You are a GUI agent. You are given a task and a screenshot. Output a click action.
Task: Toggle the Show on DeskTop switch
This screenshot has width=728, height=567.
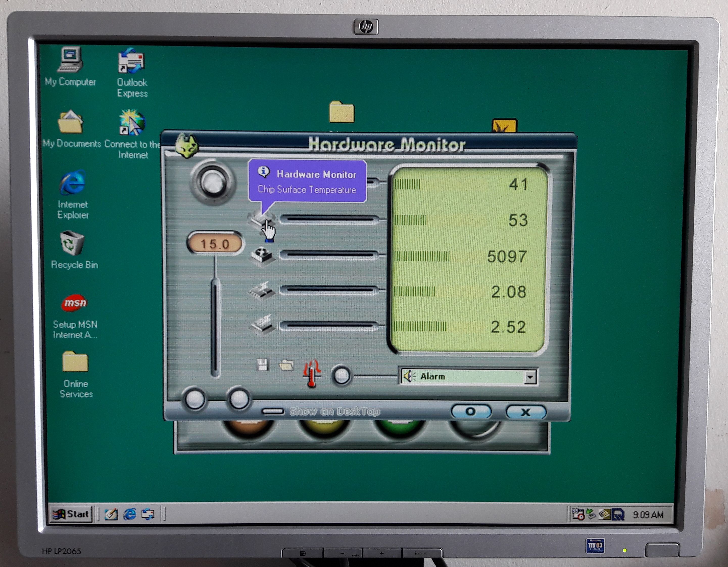[x=273, y=411]
